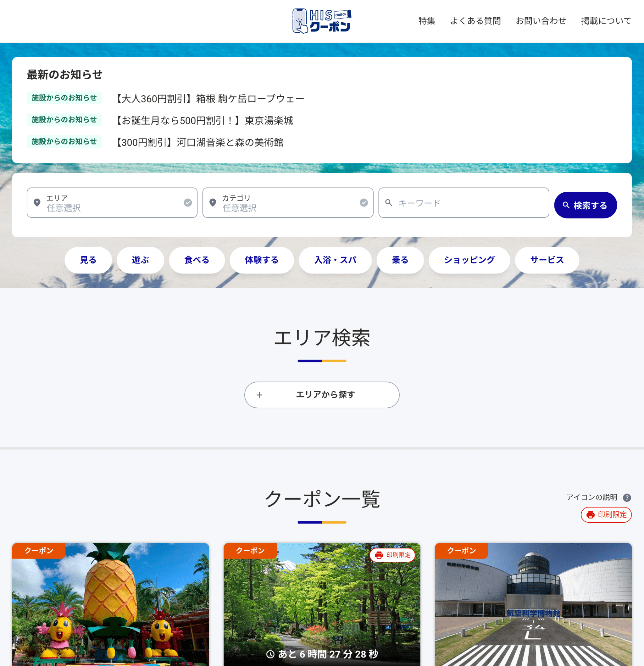The height and width of the screenshot is (666, 644).
Task: Select the 見る category chip
Action: coord(88,260)
